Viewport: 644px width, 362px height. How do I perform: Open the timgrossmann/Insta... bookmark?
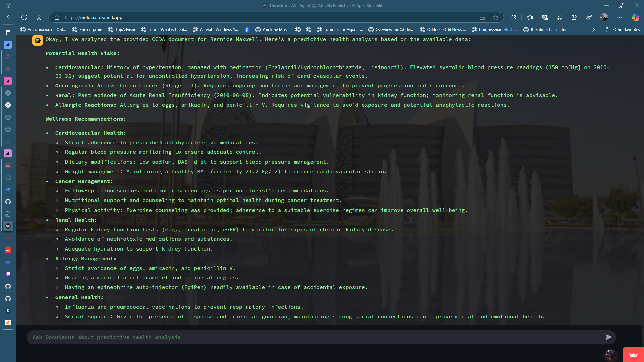[x=495, y=30]
